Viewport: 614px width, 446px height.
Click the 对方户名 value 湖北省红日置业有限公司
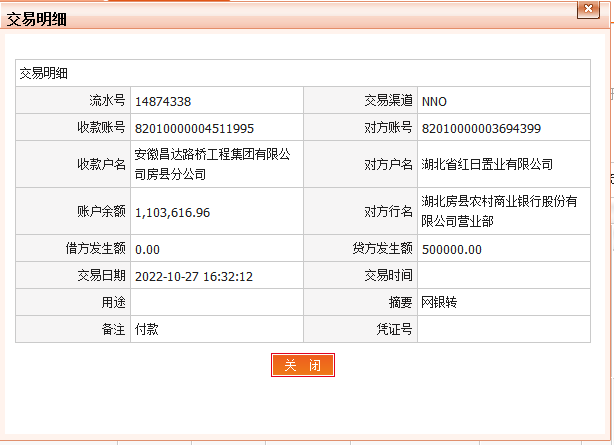(487, 165)
